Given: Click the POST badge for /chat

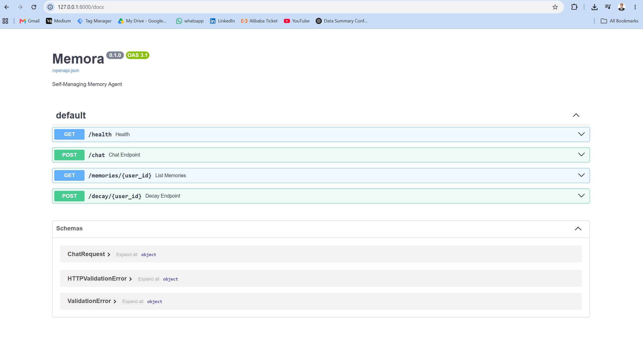Looking at the screenshot, I should pyautogui.click(x=69, y=155).
